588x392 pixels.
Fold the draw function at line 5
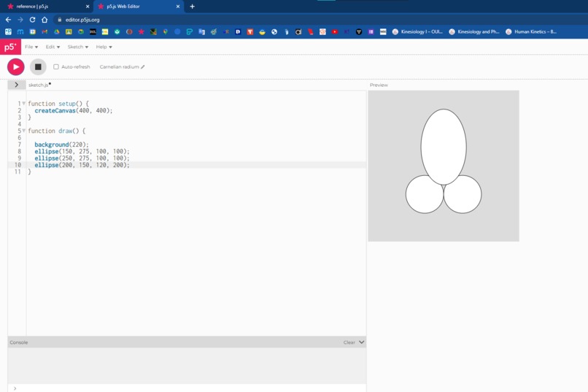tap(23, 131)
